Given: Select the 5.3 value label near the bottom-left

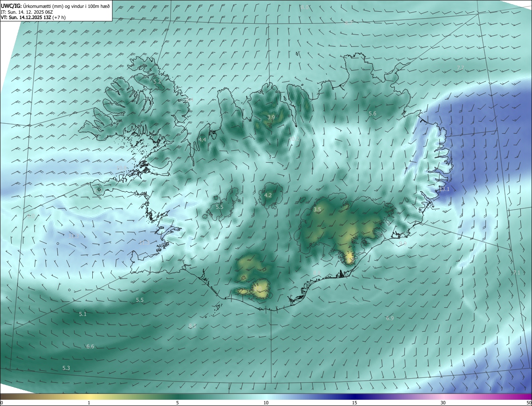Looking at the screenshot, I should [66, 368].
